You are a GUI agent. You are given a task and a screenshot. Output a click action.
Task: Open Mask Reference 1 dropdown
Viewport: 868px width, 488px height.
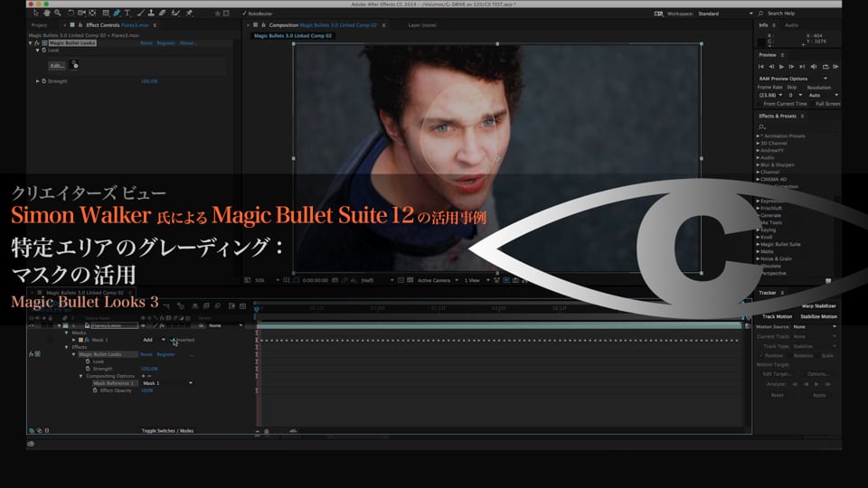167,383
